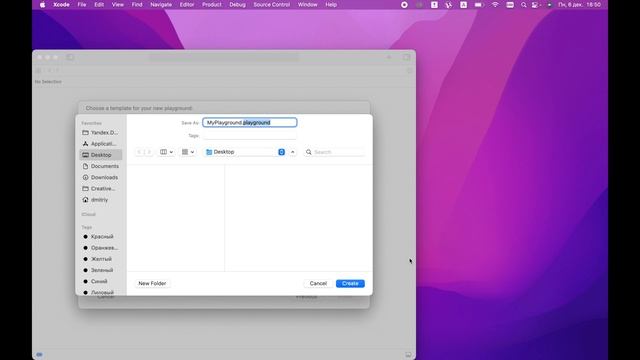The image size is (640, 360).
Task: Open the View menu
Action: pos(118,5)
